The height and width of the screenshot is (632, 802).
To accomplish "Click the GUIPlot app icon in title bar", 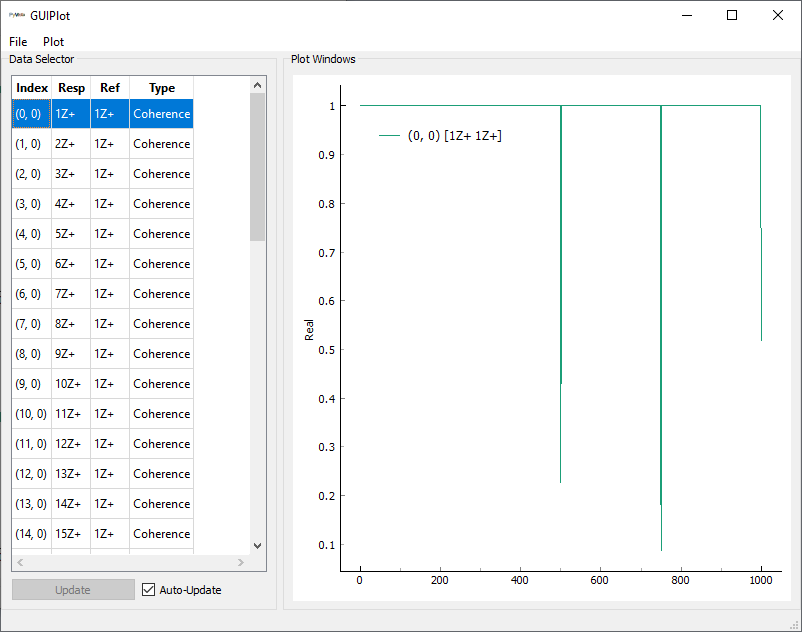I will [17, 16].
